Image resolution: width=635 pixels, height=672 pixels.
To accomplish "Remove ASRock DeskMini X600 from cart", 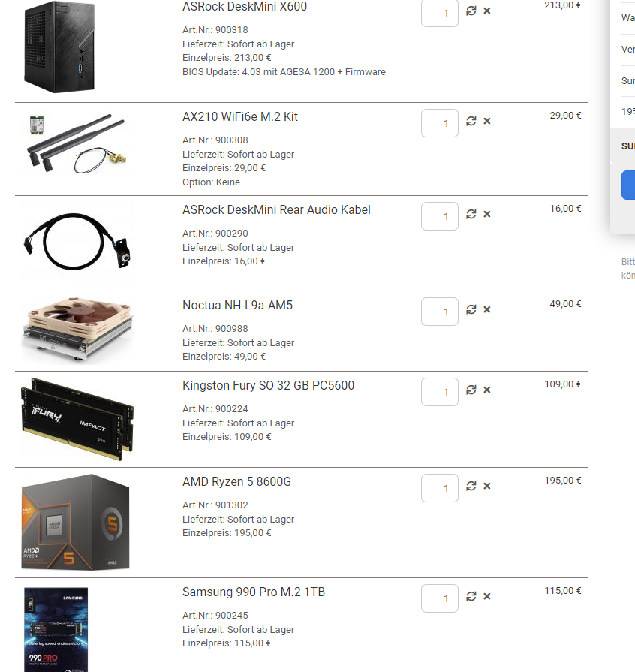I will point(486,11).
